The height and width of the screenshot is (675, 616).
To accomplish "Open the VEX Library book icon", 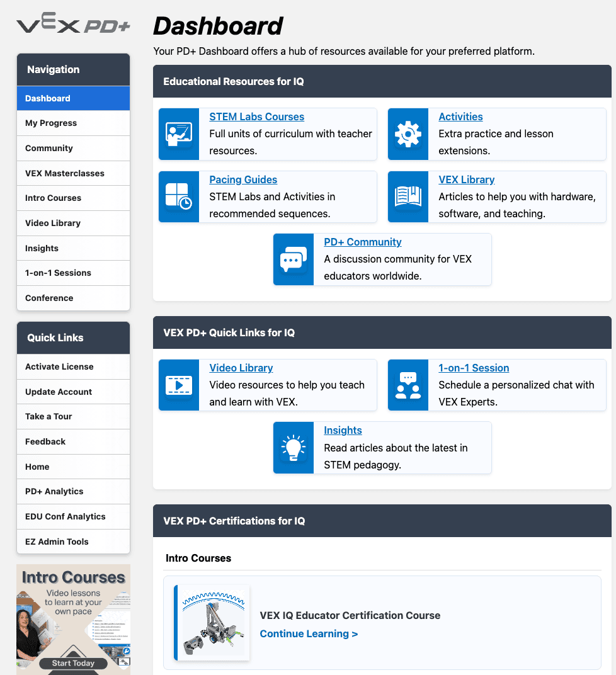I will tap(408, 196).
